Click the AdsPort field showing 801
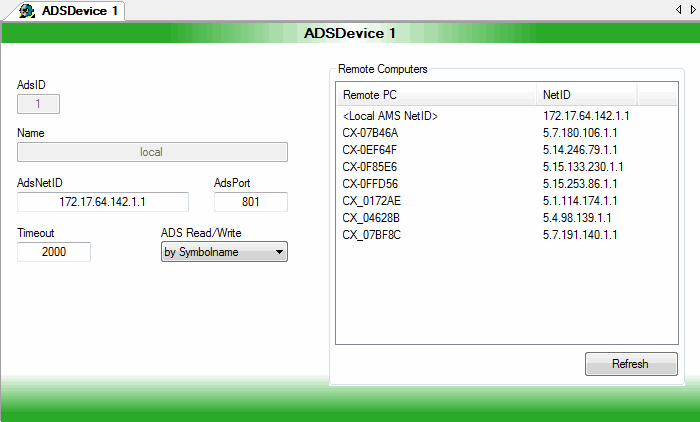This screenshot has width=700, height=422. pyautogui.click(x=250, y=202)
